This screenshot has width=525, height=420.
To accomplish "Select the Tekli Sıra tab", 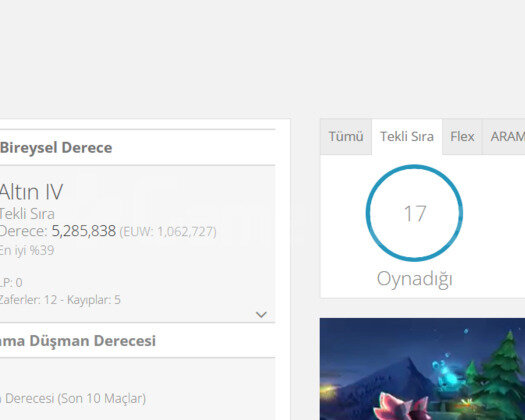I will 407,137.
